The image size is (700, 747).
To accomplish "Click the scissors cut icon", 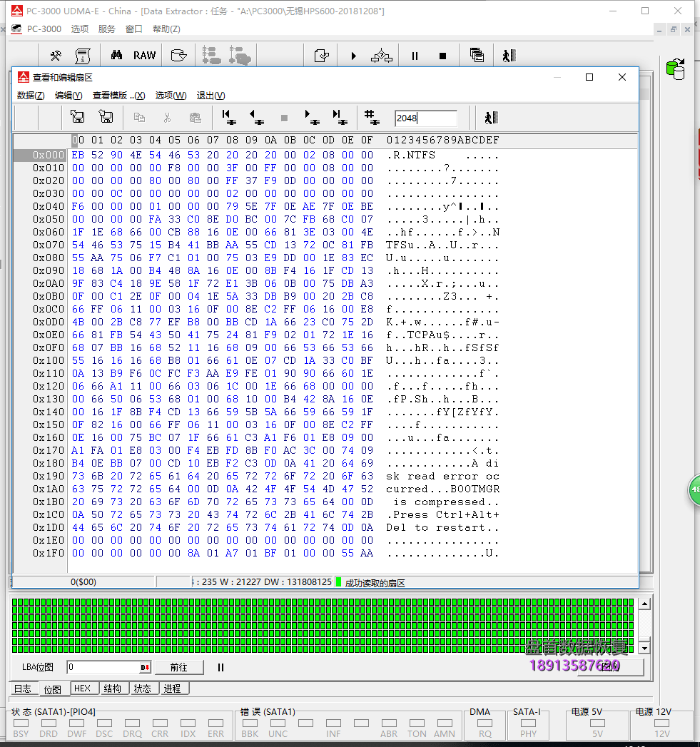I will tap(167, 117).
